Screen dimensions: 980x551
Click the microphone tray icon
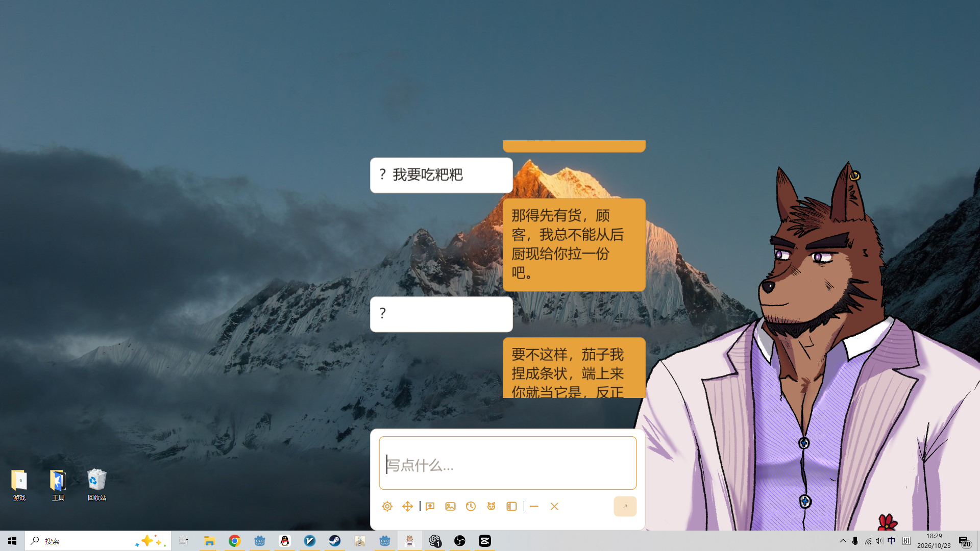pyautogui.click(x=855, y=541)
